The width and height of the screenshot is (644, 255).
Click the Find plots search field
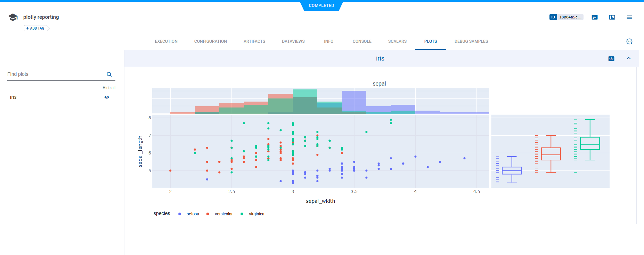(x=56, y=74)
